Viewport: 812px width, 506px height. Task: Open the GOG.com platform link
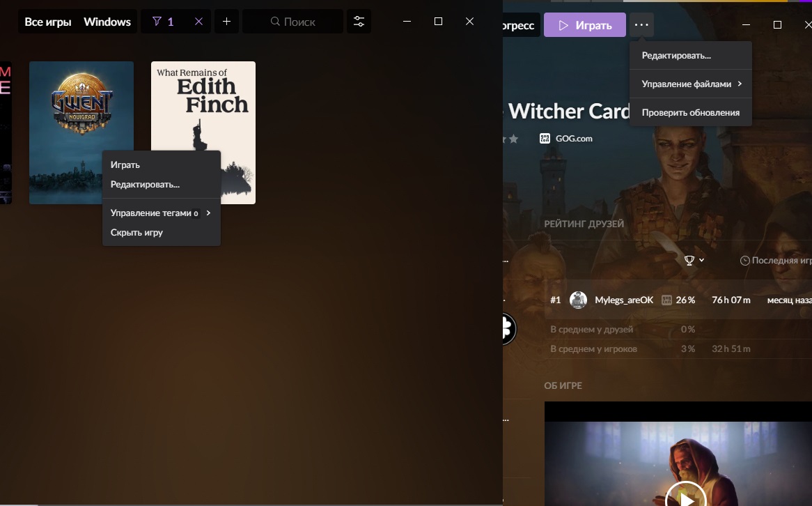pos(574,139)
